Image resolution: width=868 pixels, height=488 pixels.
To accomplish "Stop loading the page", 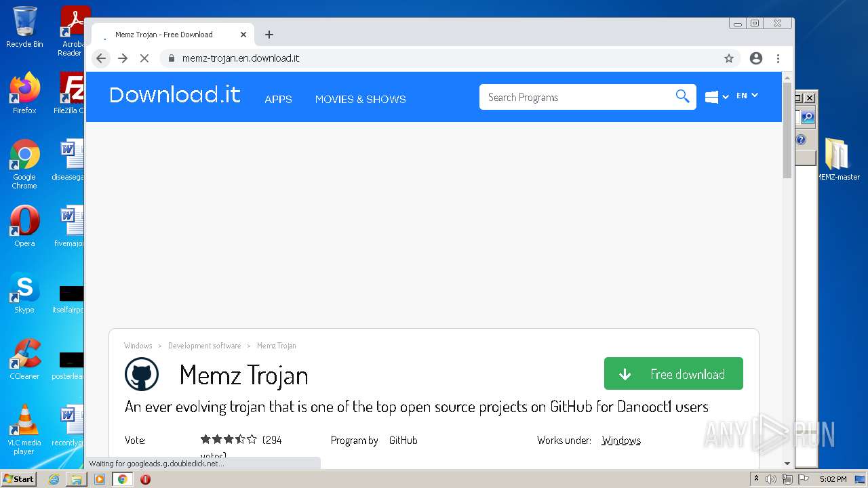I will [x=144, y=58].
